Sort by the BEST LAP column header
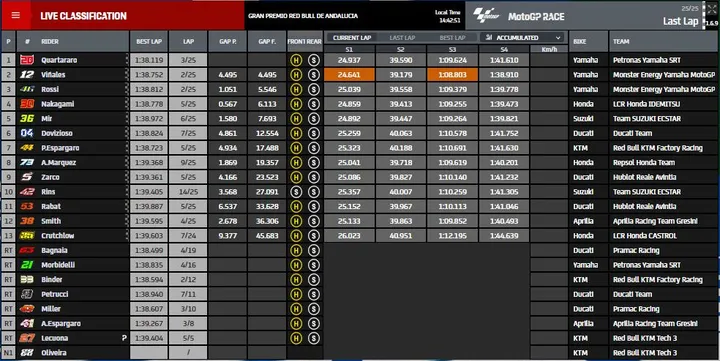The height and width of the screenshot is (361, 720). coord(149,41)
